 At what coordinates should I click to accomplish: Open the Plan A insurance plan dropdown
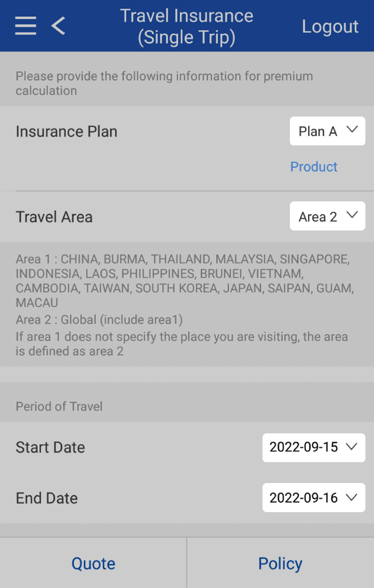tap(327, 131)
